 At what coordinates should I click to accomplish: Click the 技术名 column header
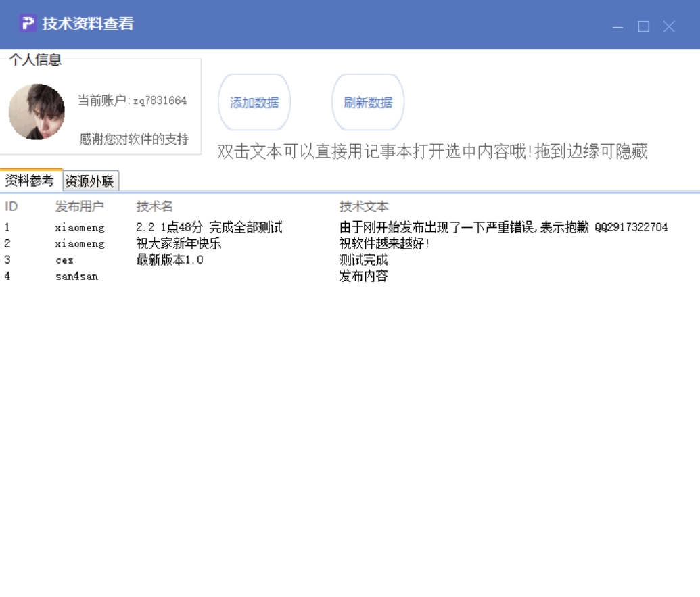[x=154, y=206]
